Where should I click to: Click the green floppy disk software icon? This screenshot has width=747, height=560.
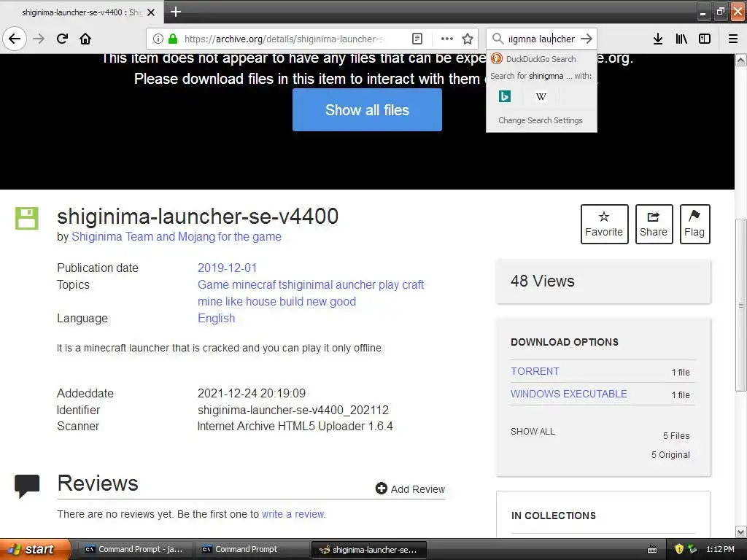click(27, 219)
